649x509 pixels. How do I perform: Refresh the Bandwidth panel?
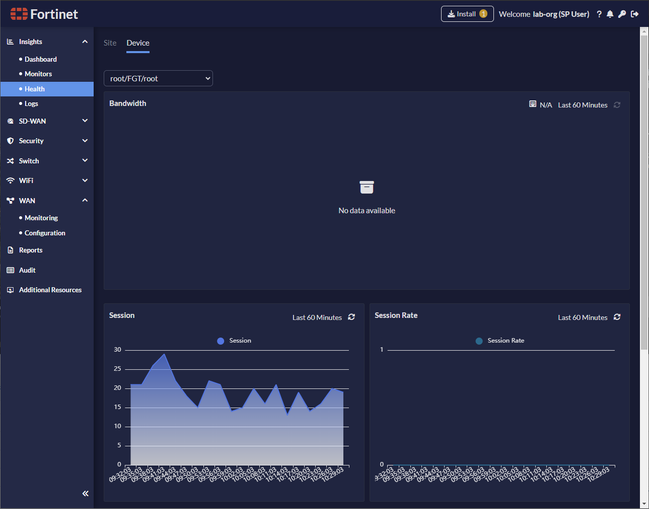tap(617, 104)
